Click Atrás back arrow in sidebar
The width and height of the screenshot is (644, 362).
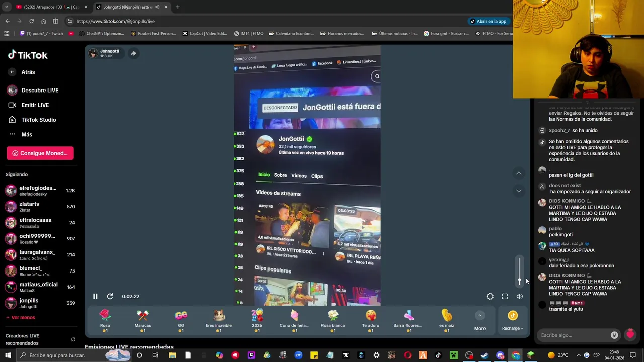[x=12, y=72]
